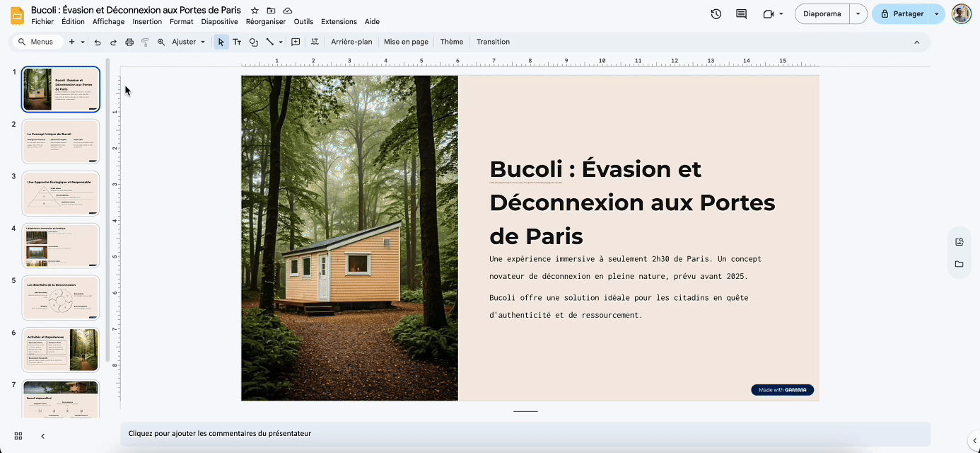Open the top icon in the right side panel
Image resolution: width=980 pixels, height=453 pixels.
click(x=959, y=241)
